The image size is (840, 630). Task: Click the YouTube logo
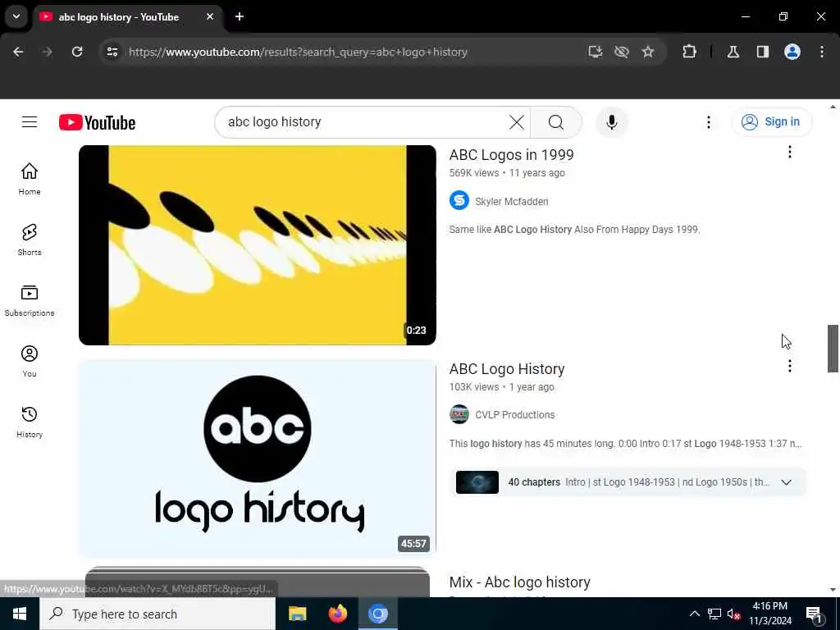[x=97, y=123]
